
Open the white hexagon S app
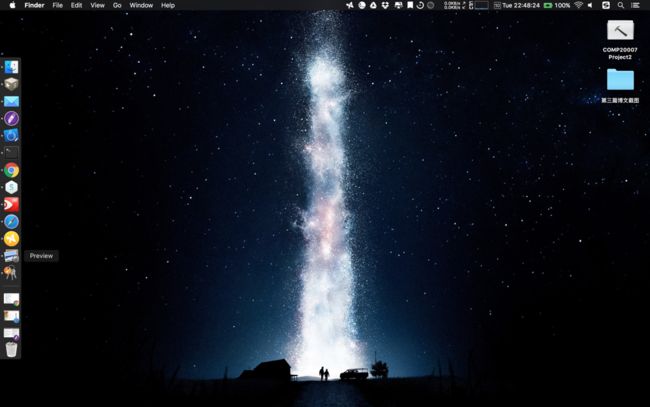(11, 187)
